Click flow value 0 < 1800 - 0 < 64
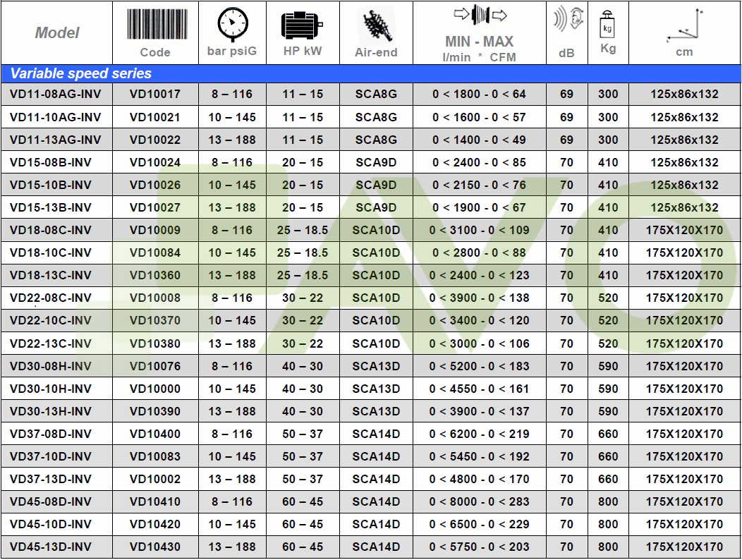This screenshot has width=742, height=560. tap(479, 94)
